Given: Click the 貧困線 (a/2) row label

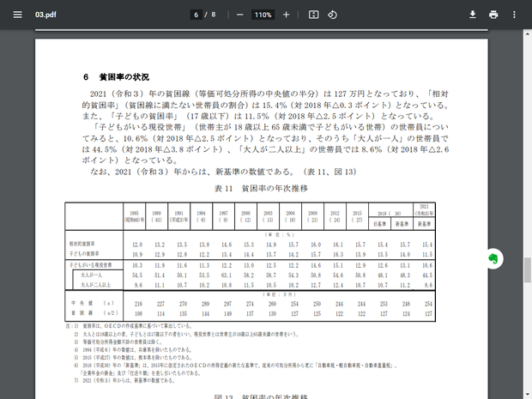Looking at the screenshot, I should click(x=94, y=313).
